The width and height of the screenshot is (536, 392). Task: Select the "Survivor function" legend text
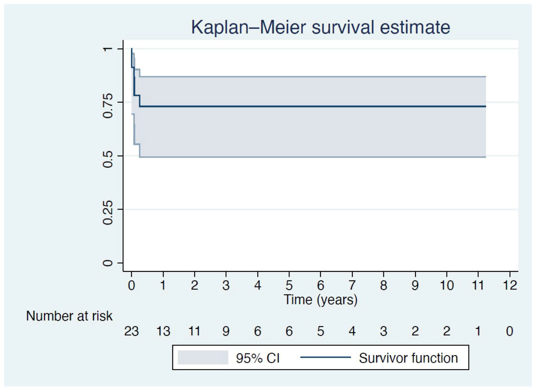coord(408,358)
